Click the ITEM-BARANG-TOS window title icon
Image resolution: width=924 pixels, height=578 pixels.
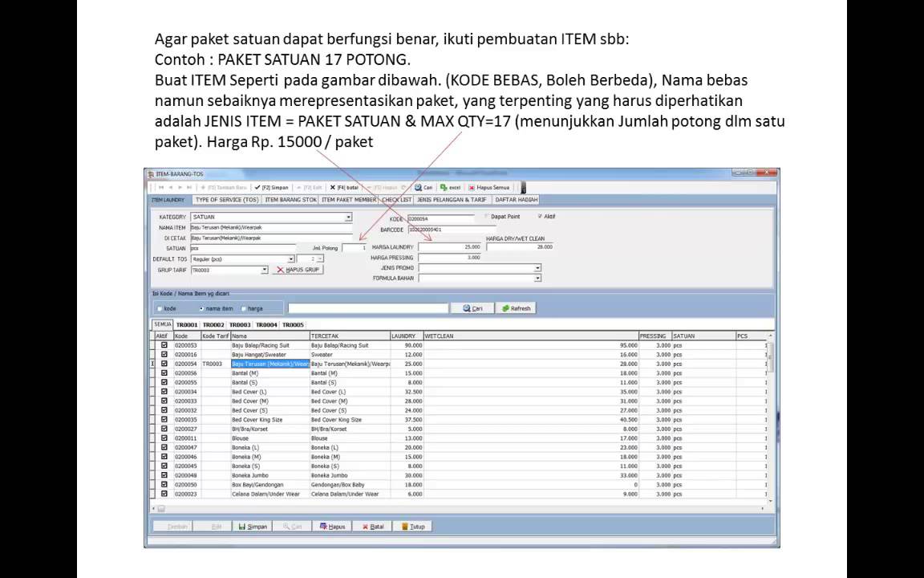coord(151,174)
